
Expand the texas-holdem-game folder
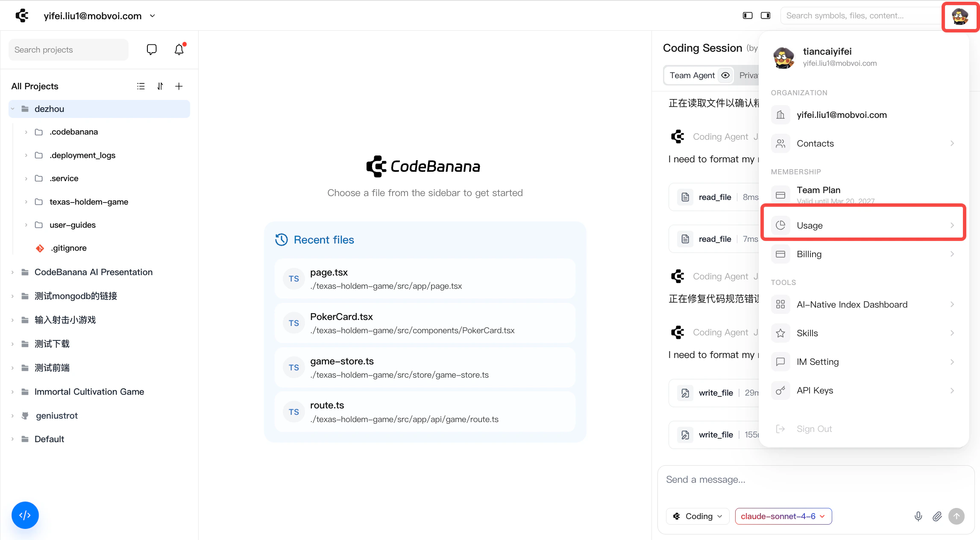(26, 202)
